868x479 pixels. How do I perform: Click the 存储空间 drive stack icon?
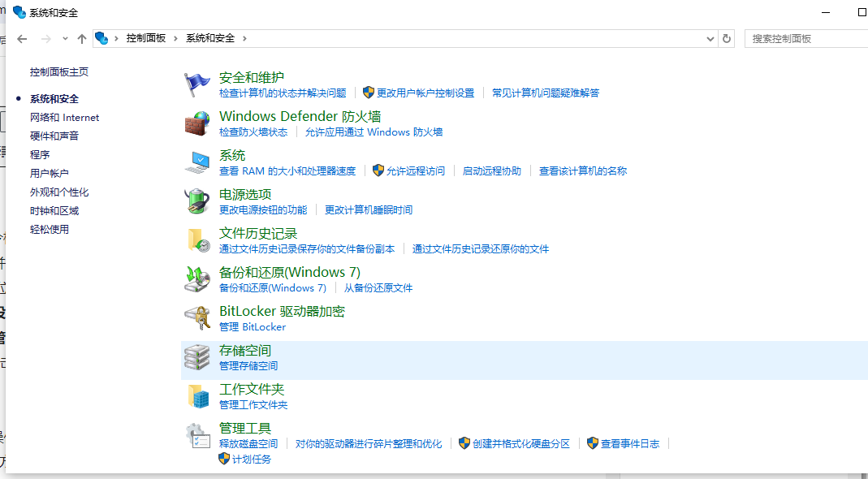coord(196,357)
